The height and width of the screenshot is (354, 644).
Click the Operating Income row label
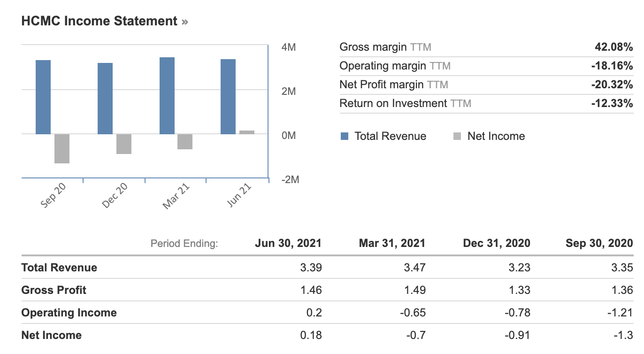pyautogui.click(x=69, y=313)
